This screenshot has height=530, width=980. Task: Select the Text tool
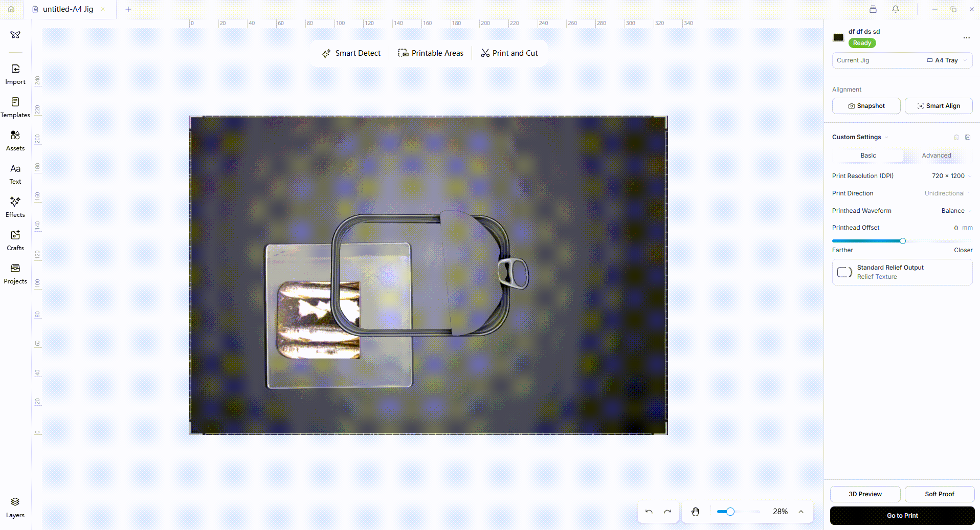pos(15,174)
